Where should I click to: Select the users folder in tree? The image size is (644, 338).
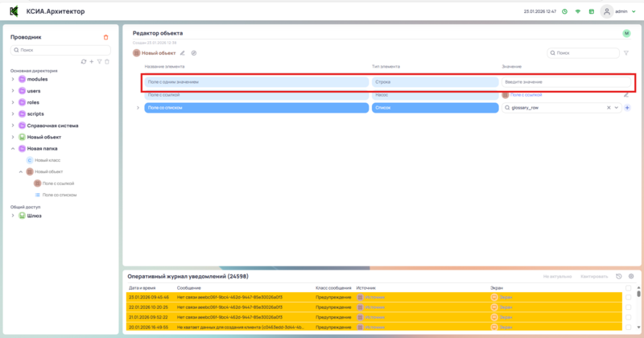(33, 91)
